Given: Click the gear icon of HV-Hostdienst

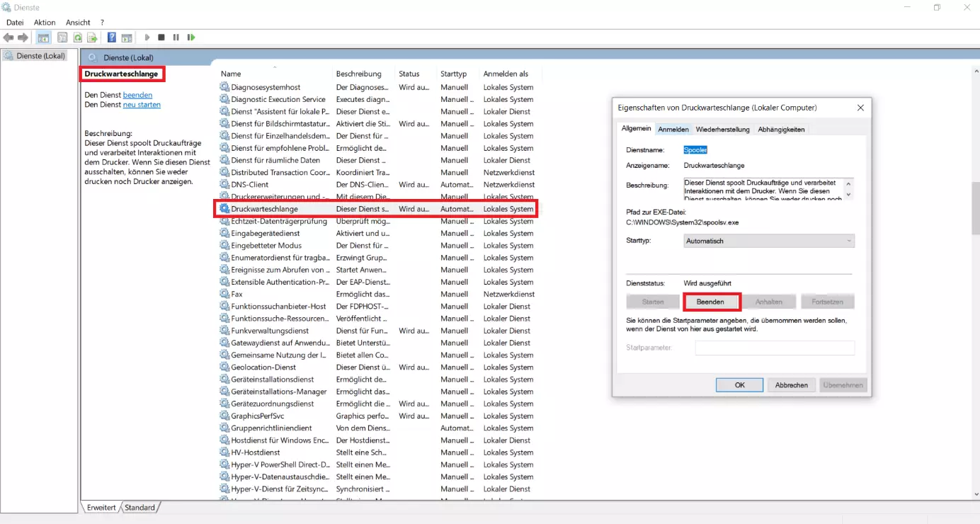Looking at the screenshot, I should click(x=224, y=452).
